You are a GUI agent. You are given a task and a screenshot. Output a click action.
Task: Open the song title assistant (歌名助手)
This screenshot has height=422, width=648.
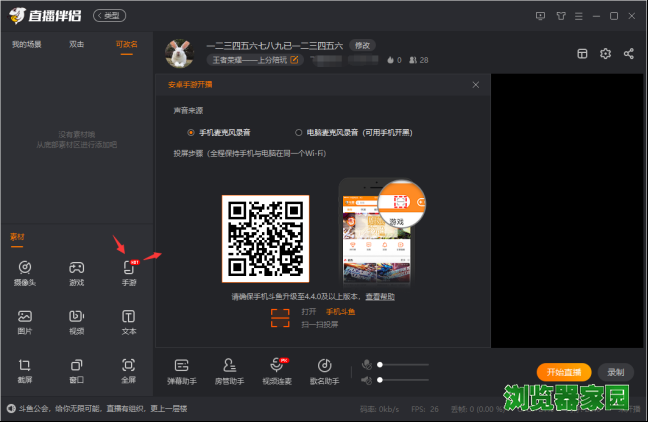point(324,372)
